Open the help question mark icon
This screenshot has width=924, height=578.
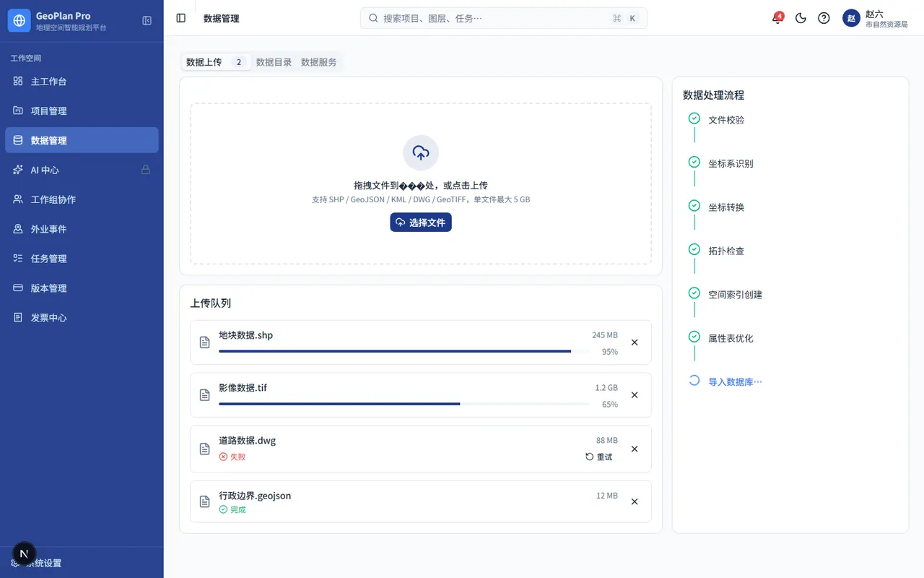pos(824,18)
